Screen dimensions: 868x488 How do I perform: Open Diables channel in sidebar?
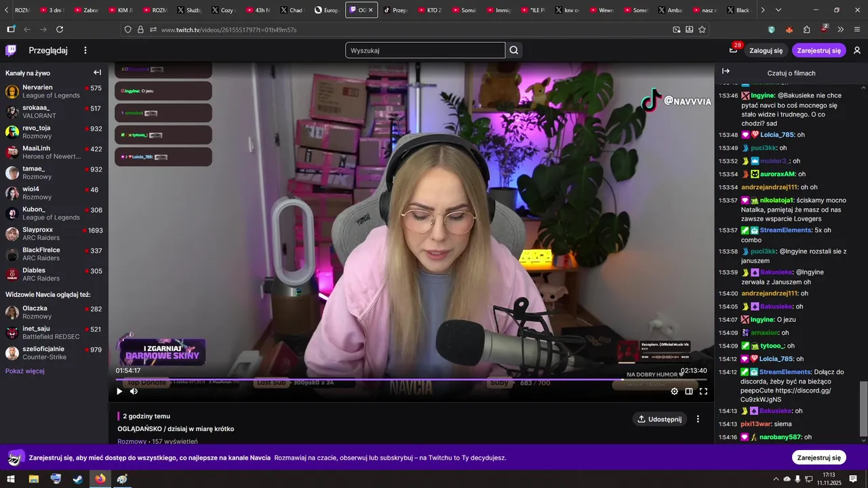click(54, 274)
